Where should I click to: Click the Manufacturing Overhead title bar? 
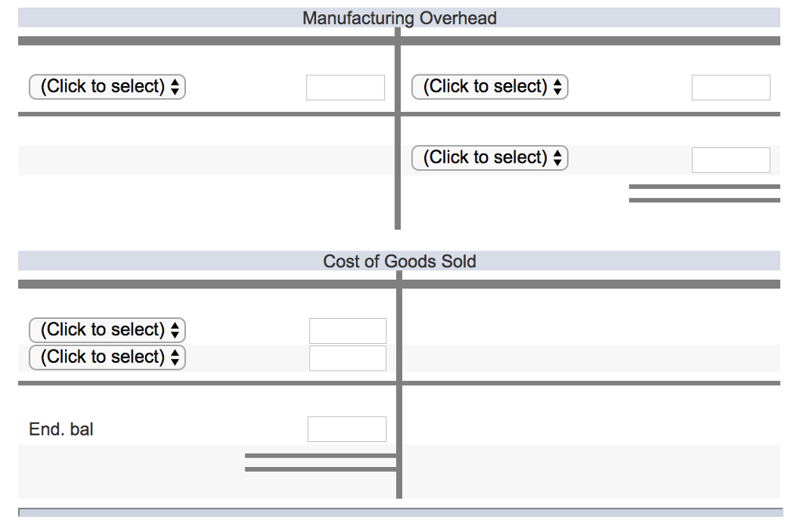(400, 17)
